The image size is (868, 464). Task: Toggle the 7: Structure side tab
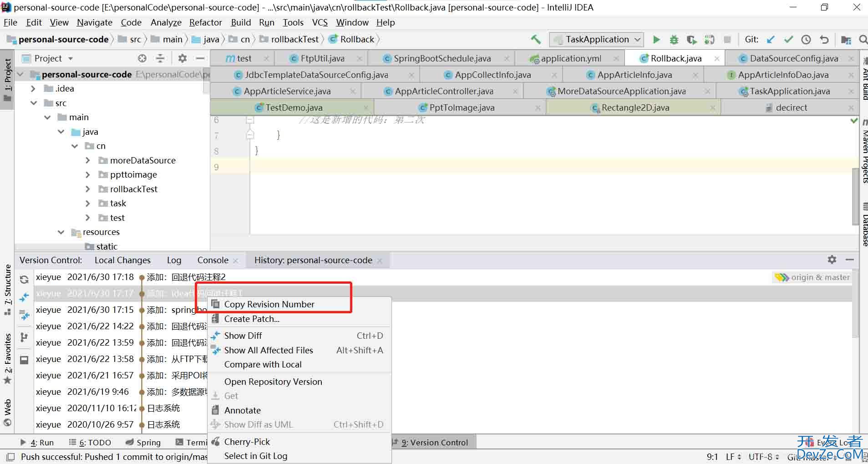pos(7,290)
